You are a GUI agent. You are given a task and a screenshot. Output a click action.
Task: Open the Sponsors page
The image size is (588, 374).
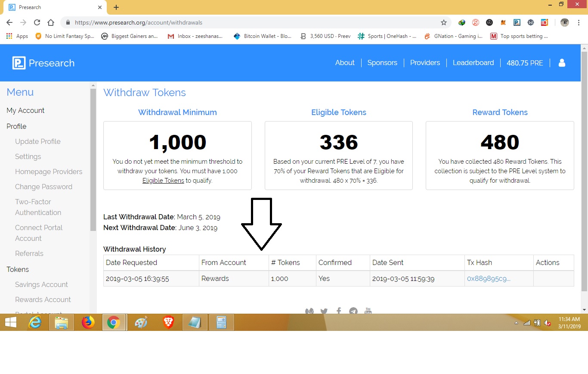coord(382,63)
